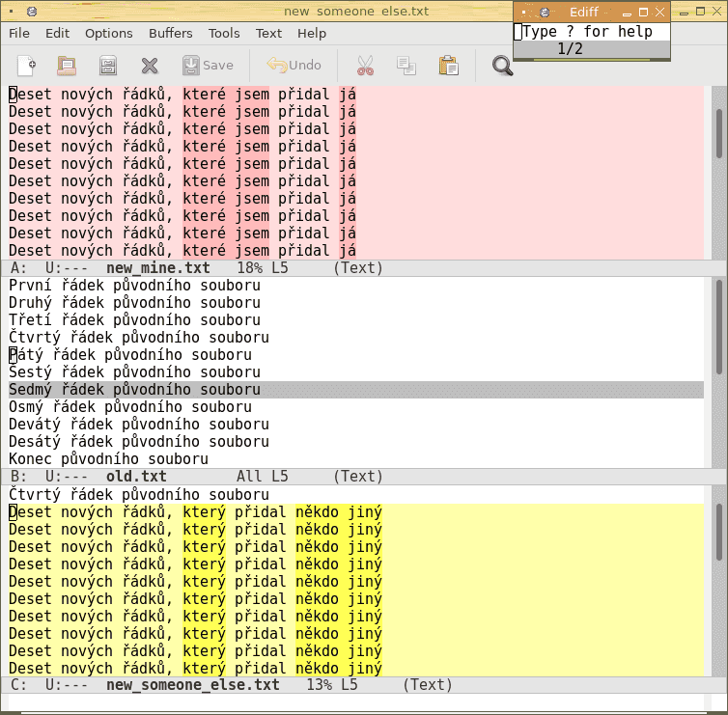Click the 18% position indicator in mode line A
This screenshot has height=715, width=728.
pos(249,268)
